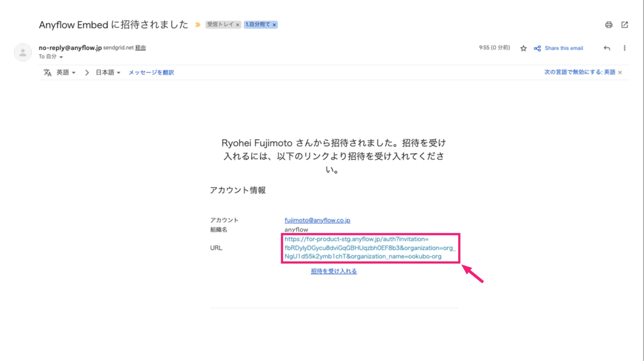Expand the To 自分 recipient details
This screenshot has width=644, height=361.
(61, 57)
